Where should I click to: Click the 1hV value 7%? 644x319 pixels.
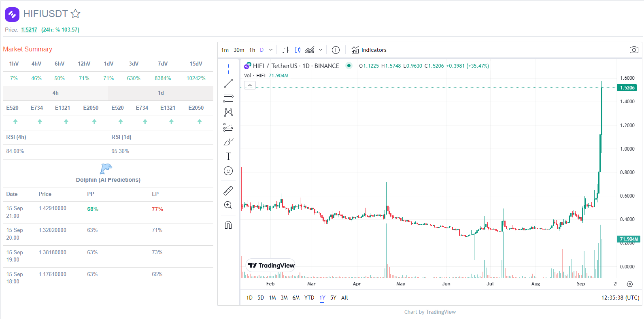(x=14, y=78)
